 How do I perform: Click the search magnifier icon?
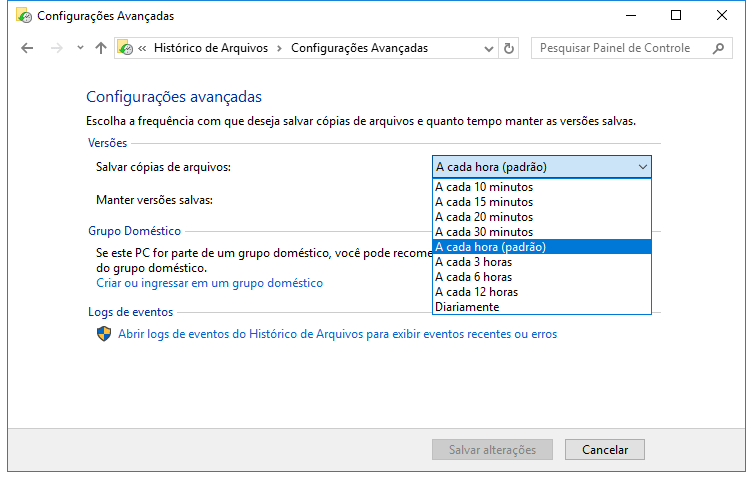coord(718,48)
